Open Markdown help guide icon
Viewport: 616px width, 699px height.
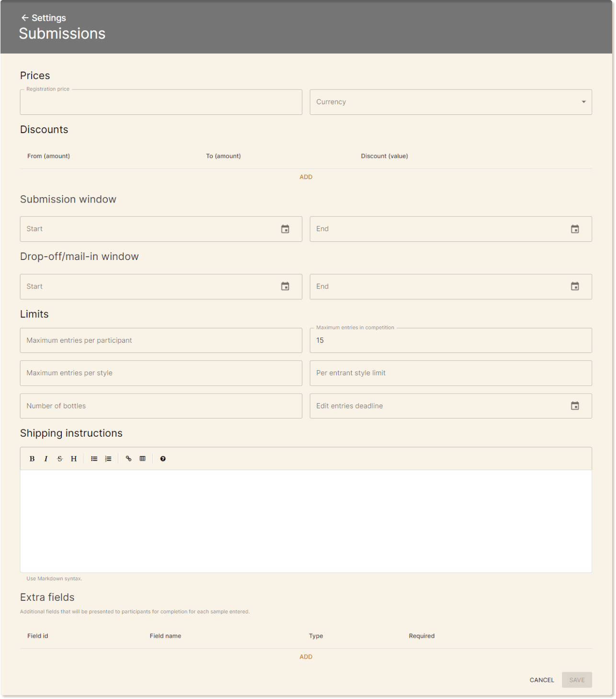[163, 459]
